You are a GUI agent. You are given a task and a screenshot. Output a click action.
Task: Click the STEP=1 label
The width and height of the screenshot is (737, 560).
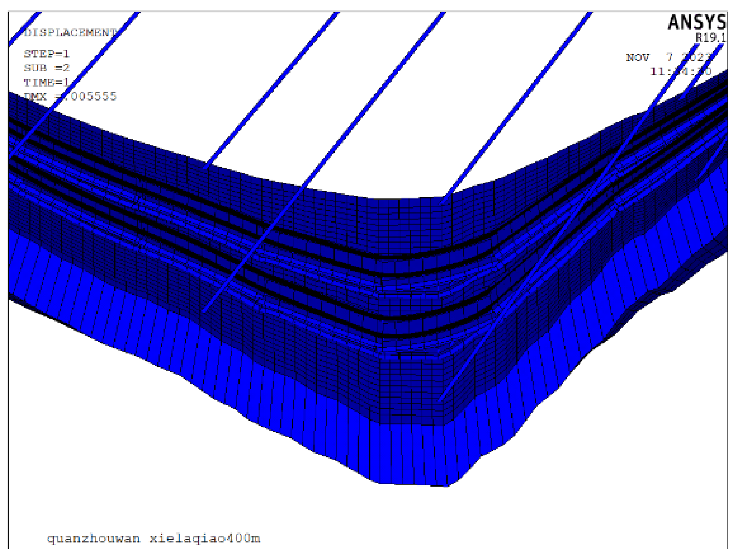click(x=46, y=54)
